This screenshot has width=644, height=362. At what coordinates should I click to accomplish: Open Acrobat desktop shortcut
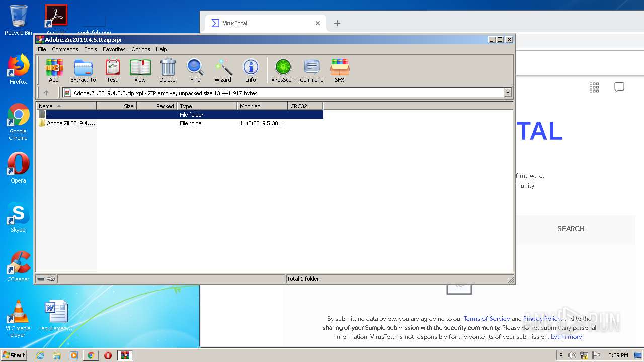(x=56, y=19)
